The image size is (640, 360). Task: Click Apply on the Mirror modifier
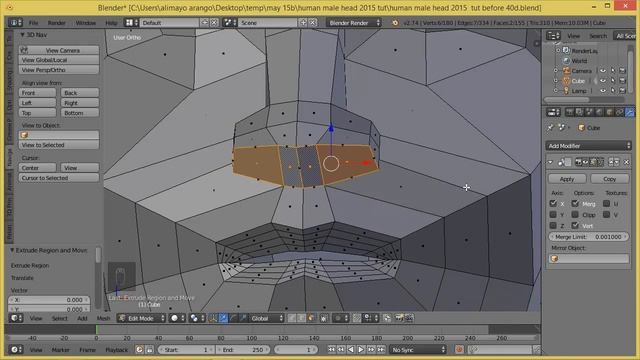(567, 179)
